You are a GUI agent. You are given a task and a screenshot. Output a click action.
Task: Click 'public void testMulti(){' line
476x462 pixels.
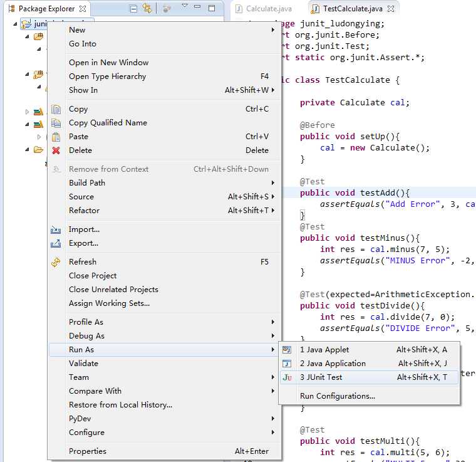tap(360, 441)
